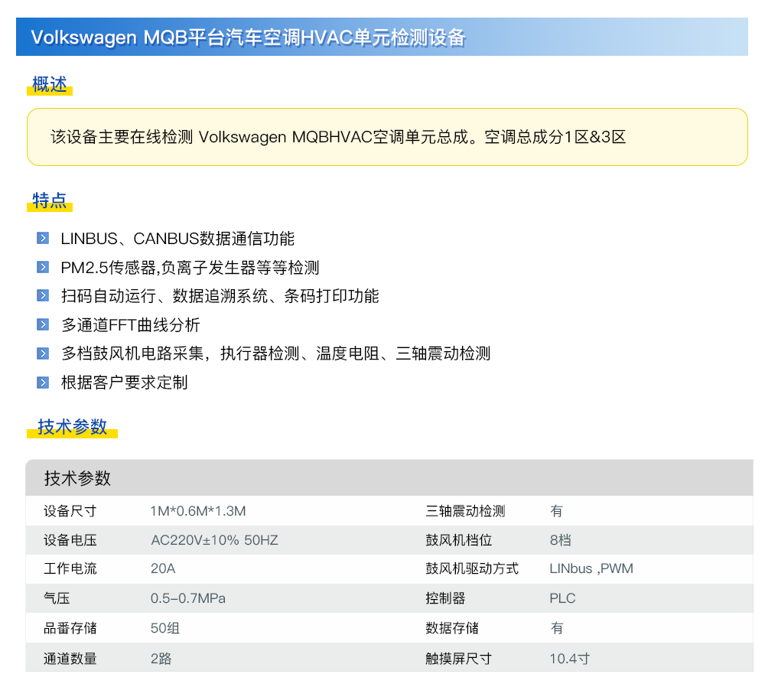
Task: Click the 气压 value 0.5-0.7MPa
Action: click(x=187, y=598)
